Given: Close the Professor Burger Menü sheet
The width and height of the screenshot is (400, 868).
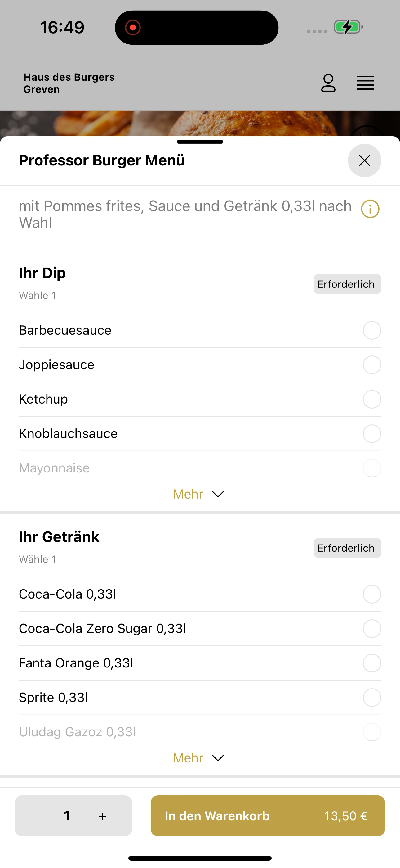Looking at the screenshot, I should (364, 160).
